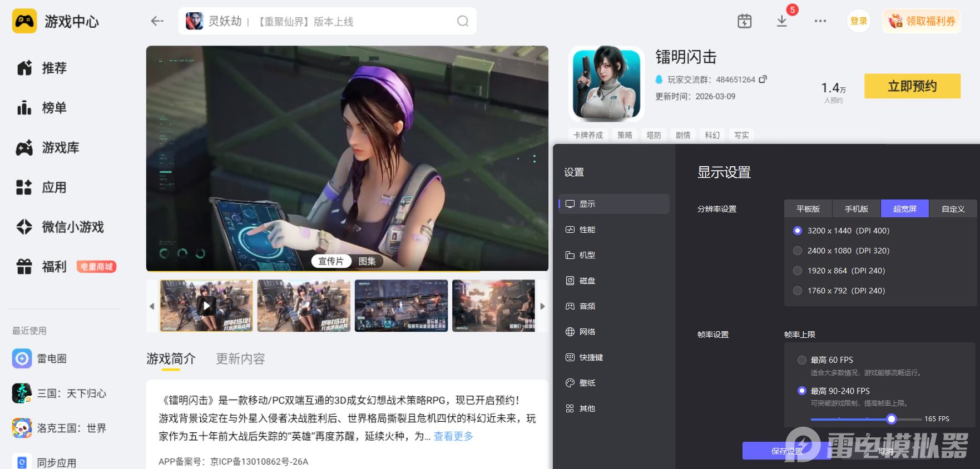980x469 pixels.
Task: Switch to 手机版 resolution tab
Action: 857,208
